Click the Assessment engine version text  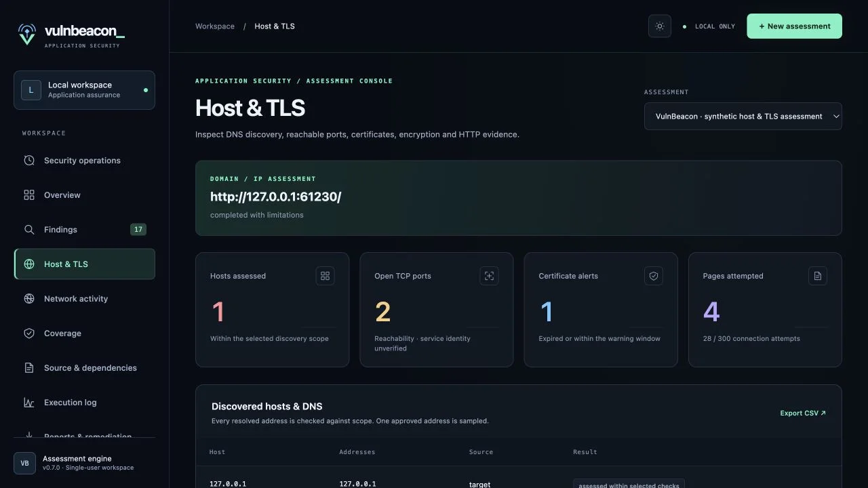[88, 468]
